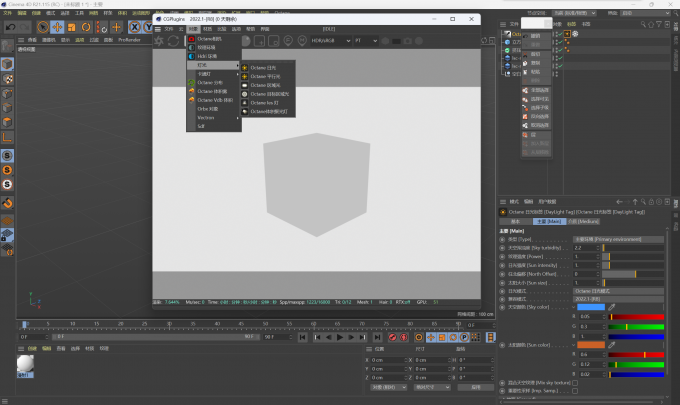Click filter funnel icon in Object Manager

[659, 24]
